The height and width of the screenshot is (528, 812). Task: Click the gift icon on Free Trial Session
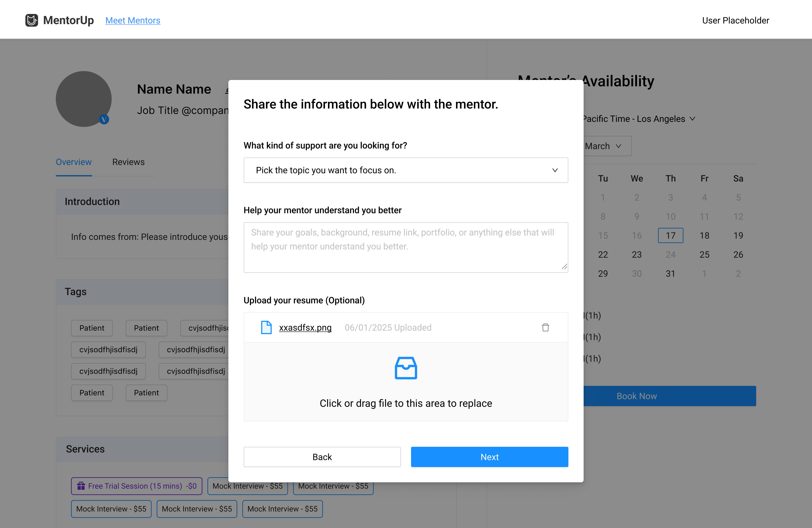[81, 486]
